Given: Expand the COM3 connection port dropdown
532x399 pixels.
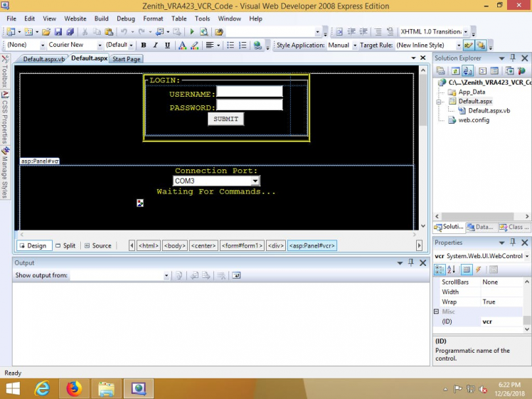Looking at the screenshot, I should coord(255,181).
